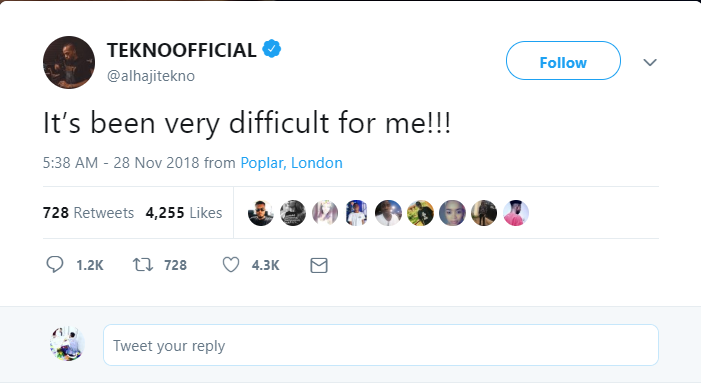Click the first liker avatar with sunglasses
Screen dimensions: 701x391
[x=261, y=213]
